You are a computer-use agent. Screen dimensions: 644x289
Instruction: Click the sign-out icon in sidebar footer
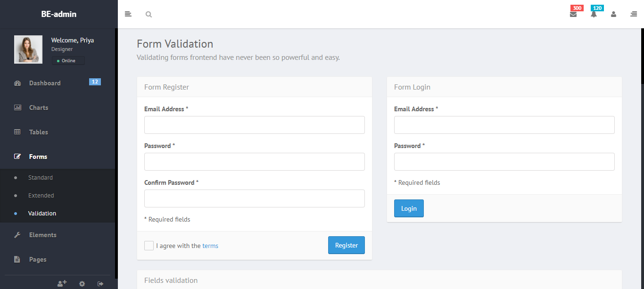pyautogui.click(x=100, y=283)
